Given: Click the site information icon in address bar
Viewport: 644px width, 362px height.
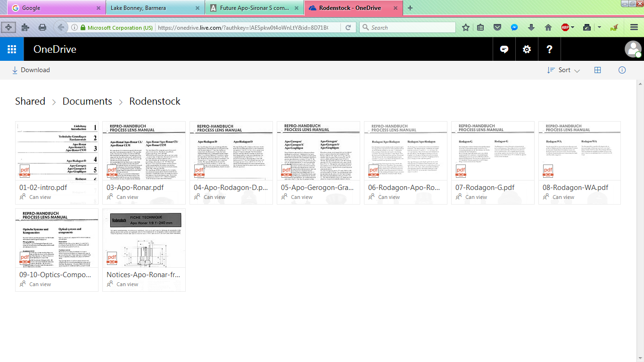Looking at the screenshot, I should 74,28.
